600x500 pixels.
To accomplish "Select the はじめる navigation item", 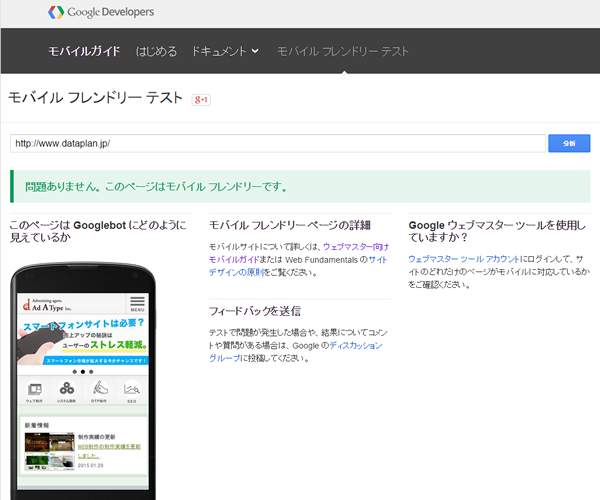I will point(157,51).
